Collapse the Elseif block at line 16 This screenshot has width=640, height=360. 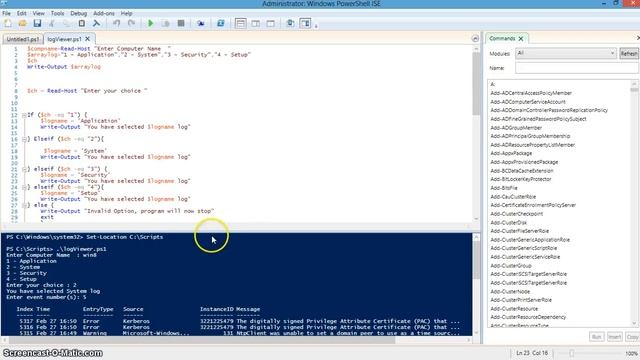24,139
